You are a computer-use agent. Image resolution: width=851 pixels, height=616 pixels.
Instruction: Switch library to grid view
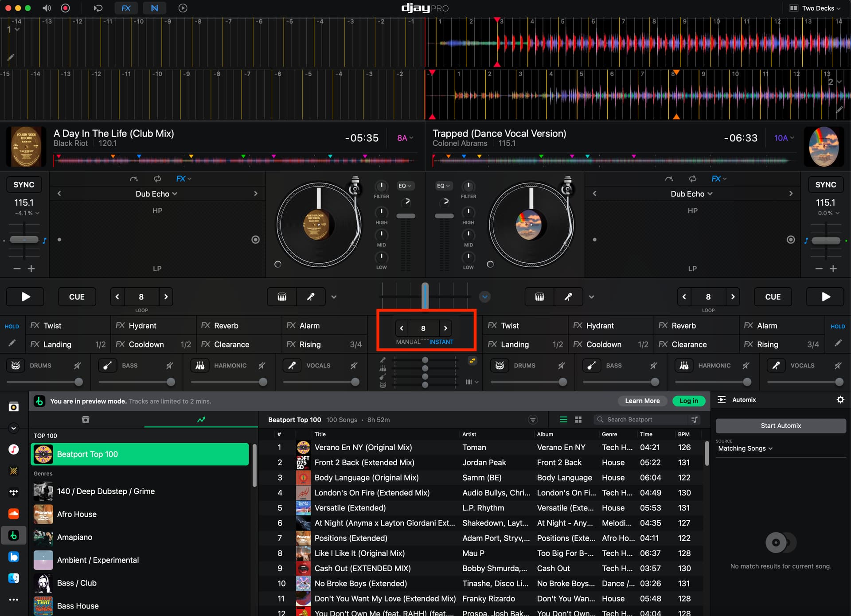578,420
